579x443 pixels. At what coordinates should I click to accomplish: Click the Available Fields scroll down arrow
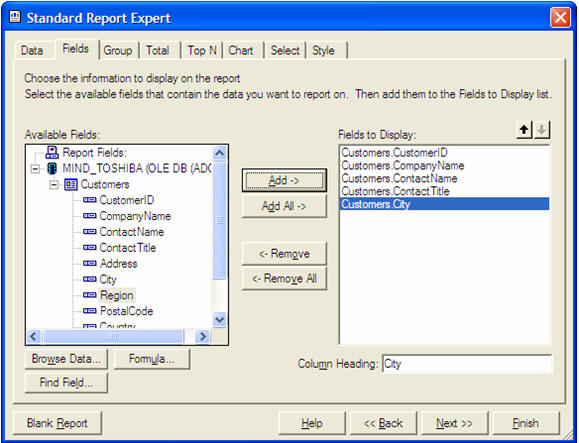(x=220, y=319)
